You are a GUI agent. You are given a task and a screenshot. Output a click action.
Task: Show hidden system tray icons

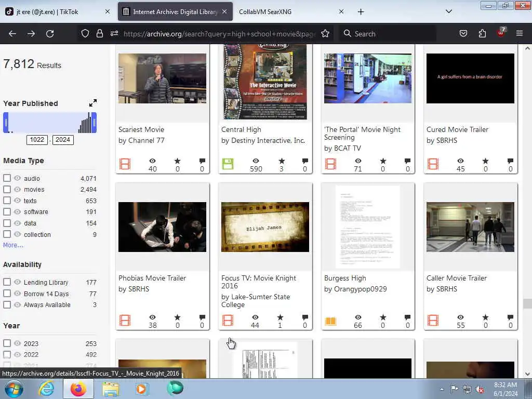pos(442,389)
